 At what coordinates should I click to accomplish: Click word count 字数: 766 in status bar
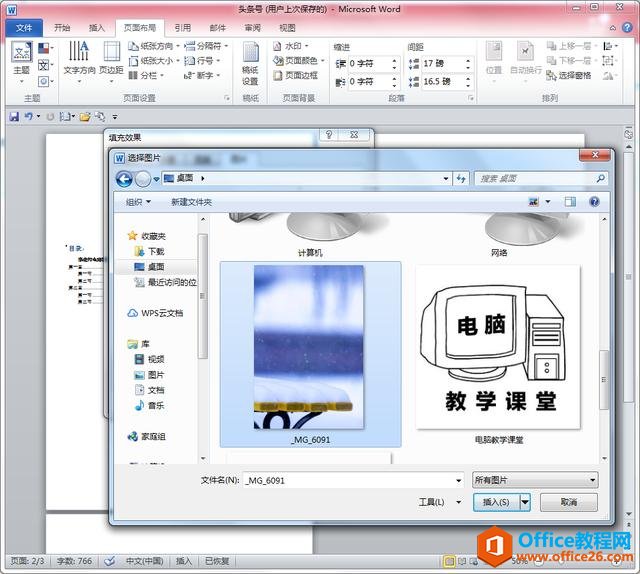click(x=74, y=561)
